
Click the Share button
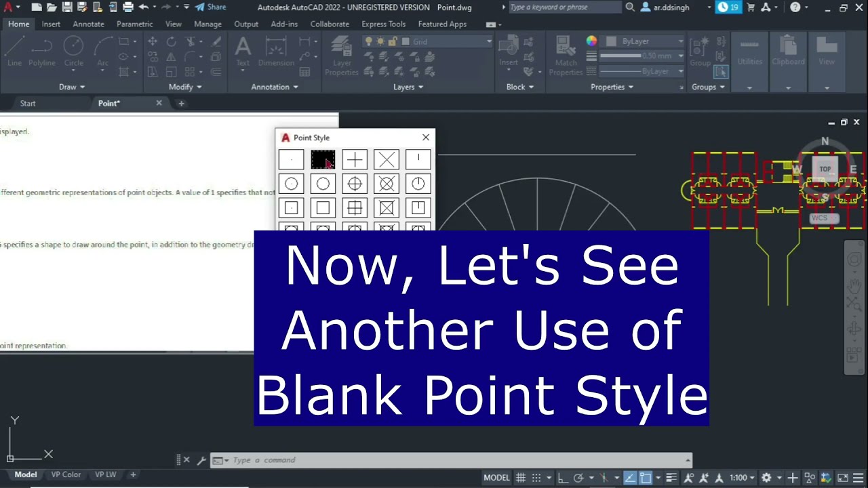pos(211,7)
